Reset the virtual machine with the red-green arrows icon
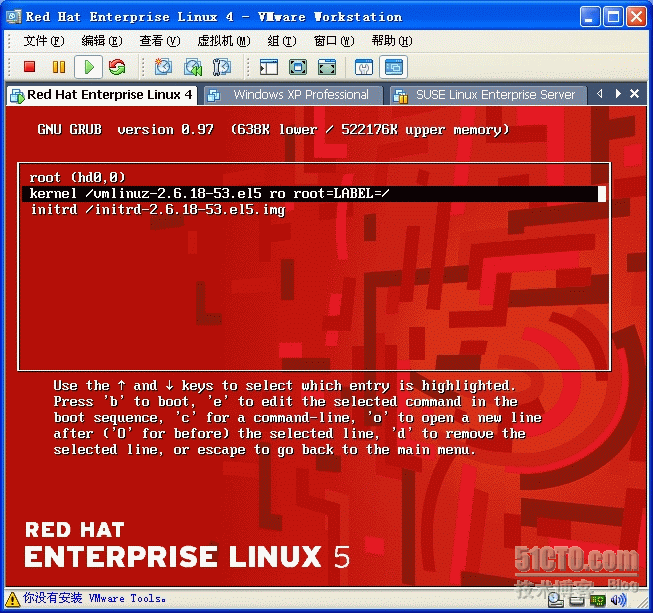Image resolution: width=653 pixels, height=613 pixels. [x=117, y=67]
